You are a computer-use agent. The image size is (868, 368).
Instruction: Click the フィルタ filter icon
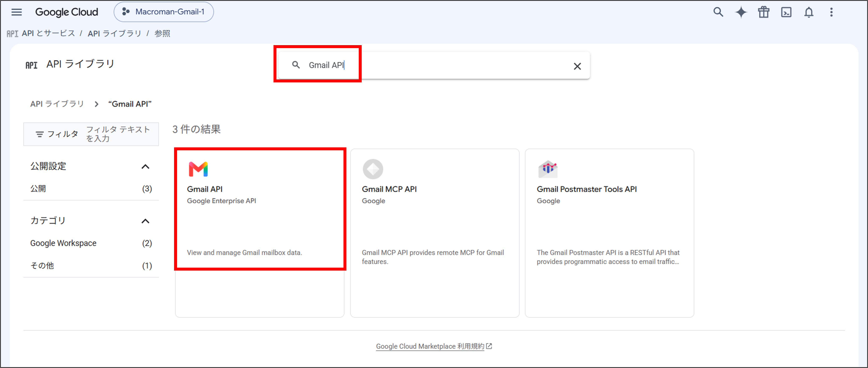coord(39,134)
